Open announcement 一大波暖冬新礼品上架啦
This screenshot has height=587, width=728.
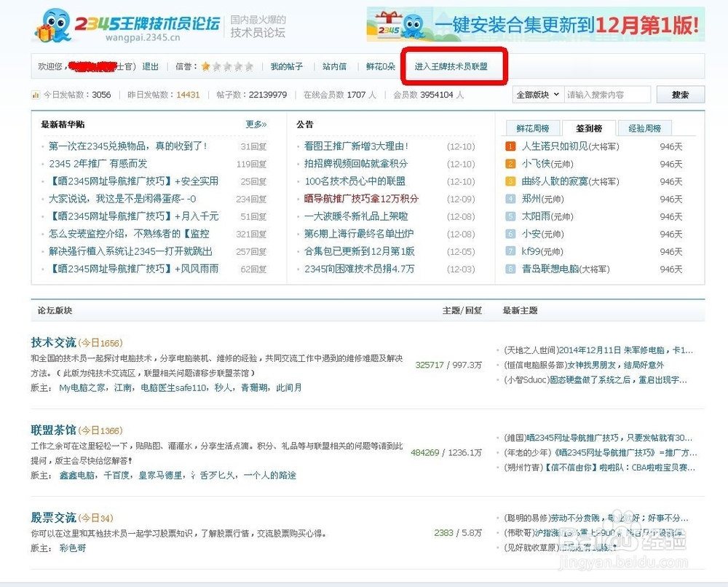pos(356,216)
